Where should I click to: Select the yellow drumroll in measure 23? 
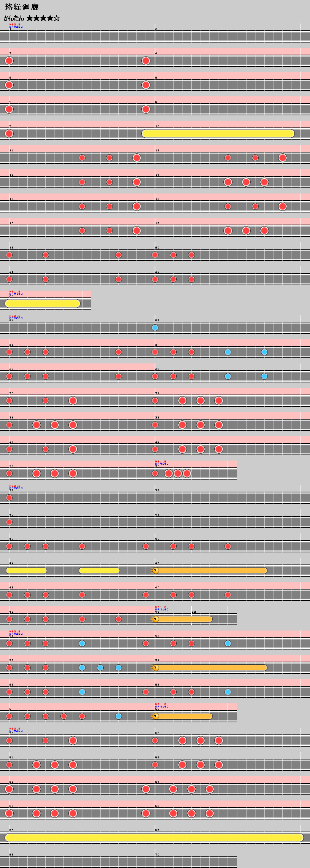tap(43, 303)
